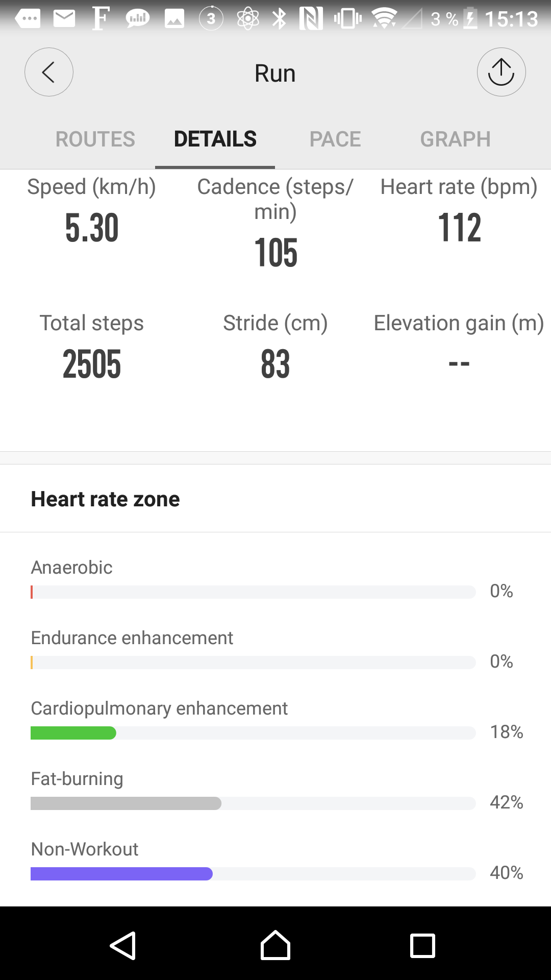Image resolution: width=551 pixels, height=980 pixels.
Task: Tap the Speed 5.30 value
Action: pos(92,228)
